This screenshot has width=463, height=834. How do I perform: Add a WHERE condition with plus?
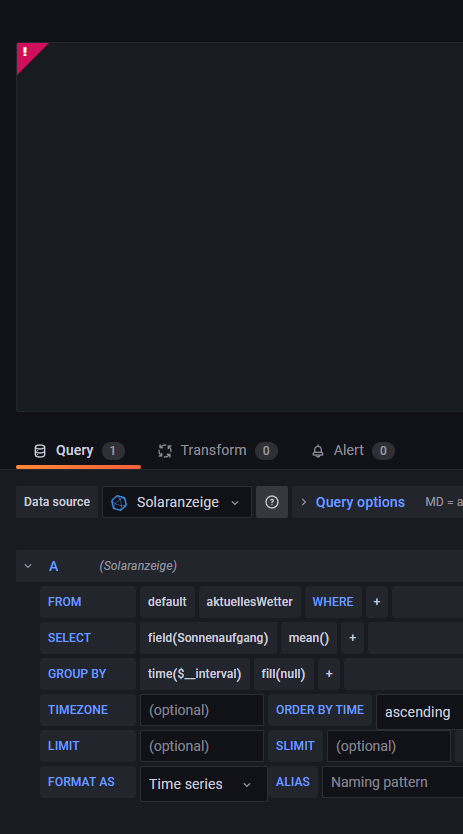click(377, 602)
